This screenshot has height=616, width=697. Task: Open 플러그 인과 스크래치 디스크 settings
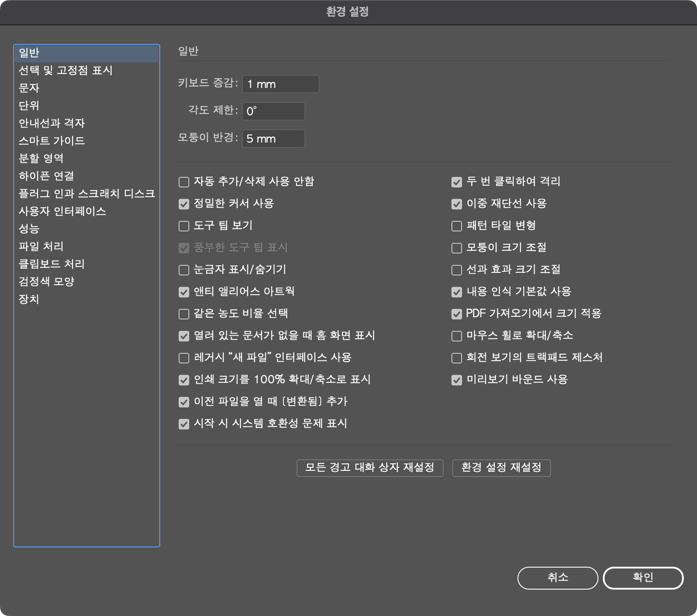(x=87, y=194)
